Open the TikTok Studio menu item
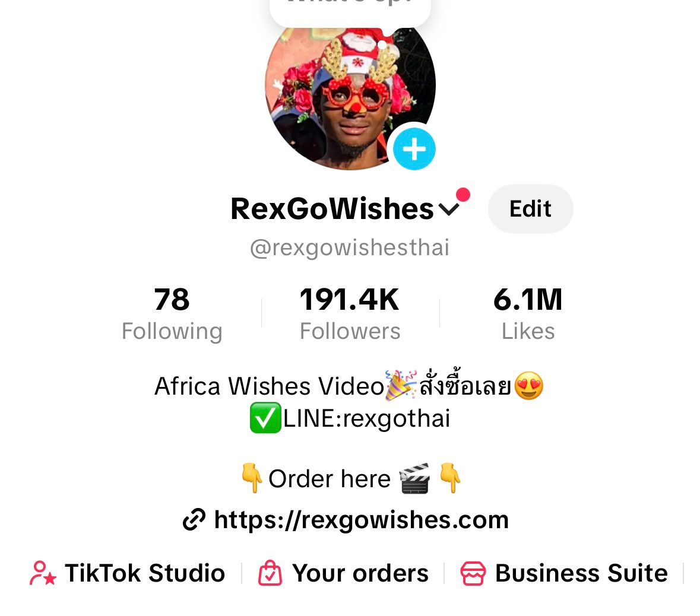700x616 pixels. coord(128,573)
